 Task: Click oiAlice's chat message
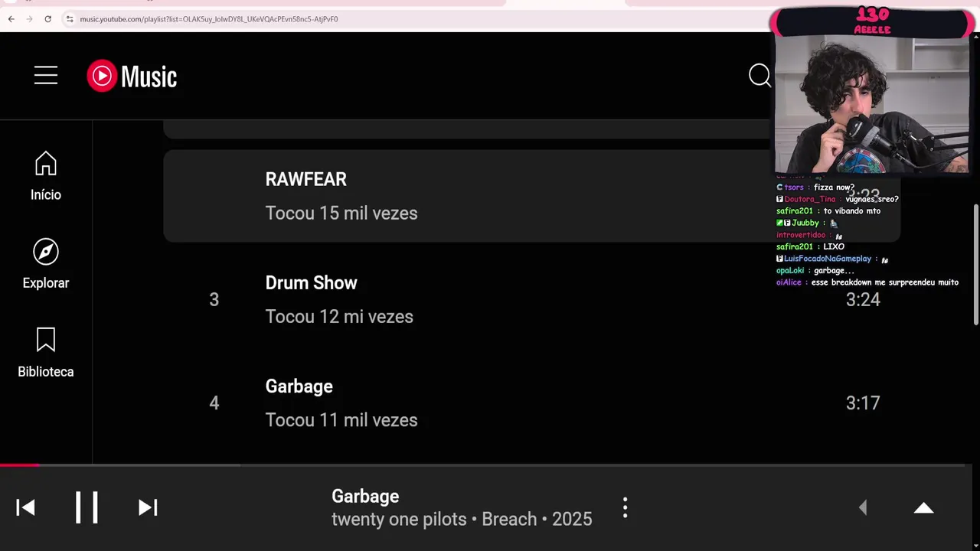click(867, 282)
